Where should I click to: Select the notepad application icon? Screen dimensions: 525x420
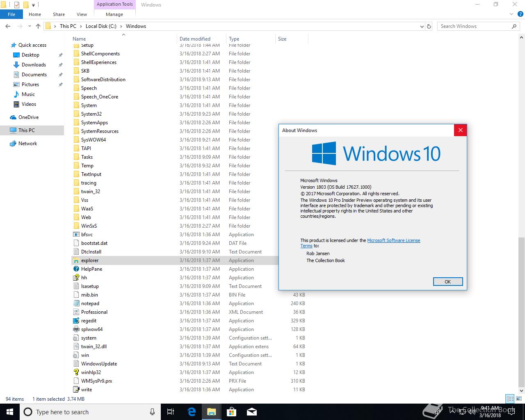tap(76, 304)
